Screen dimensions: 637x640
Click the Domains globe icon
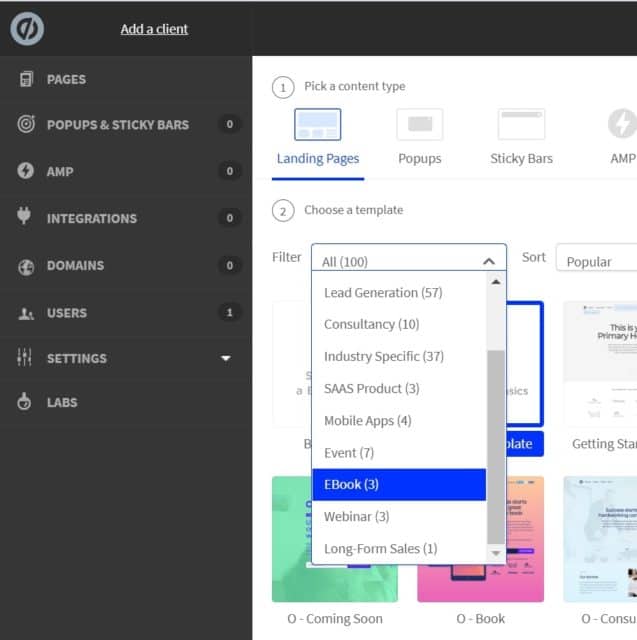[26, 267]
